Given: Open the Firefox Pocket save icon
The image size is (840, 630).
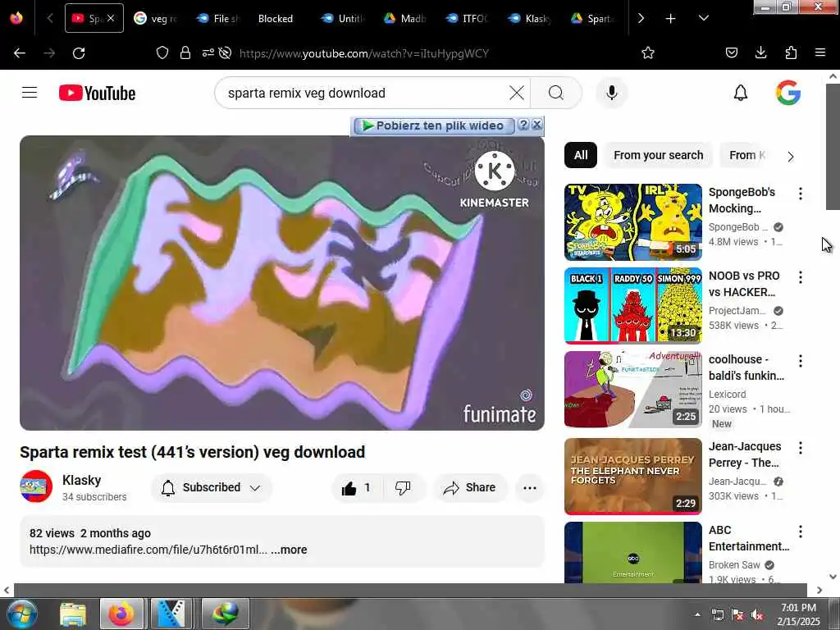Looking at the screenshot, I should point(731,52).
